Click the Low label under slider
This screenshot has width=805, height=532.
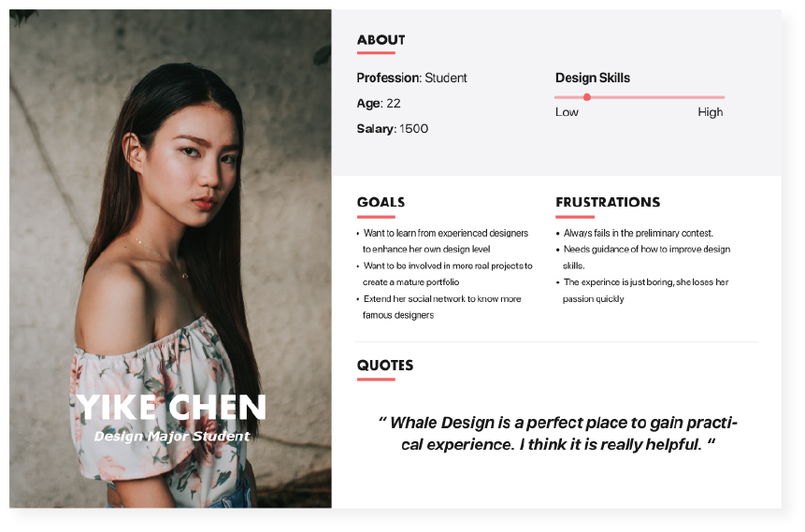567,112
